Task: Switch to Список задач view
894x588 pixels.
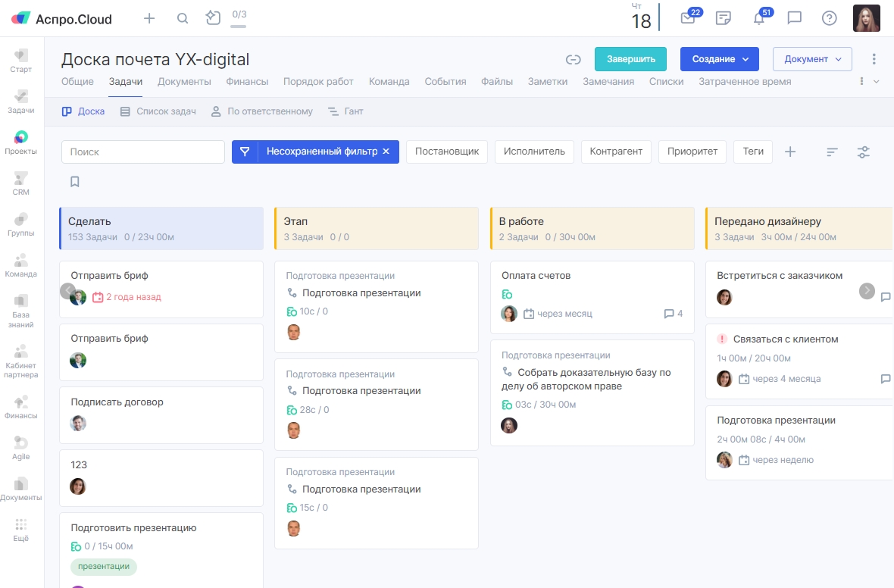Action: [158, 111]
